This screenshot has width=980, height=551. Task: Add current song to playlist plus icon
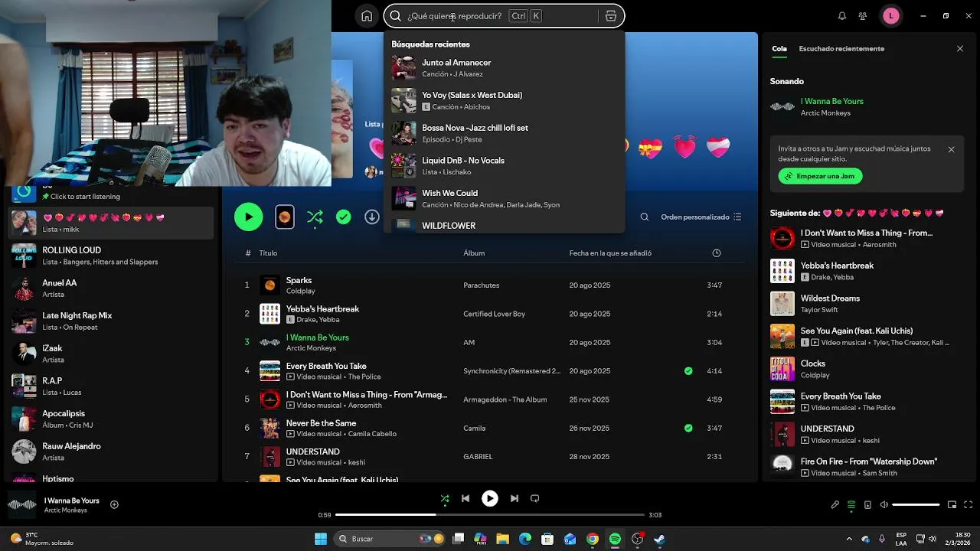pyautogui.click(x=114, y=504)
